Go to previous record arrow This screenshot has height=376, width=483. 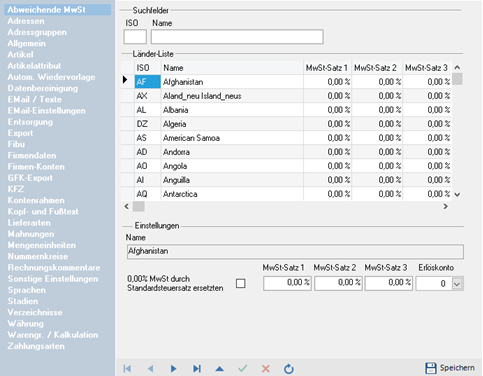tap(150, 368)
